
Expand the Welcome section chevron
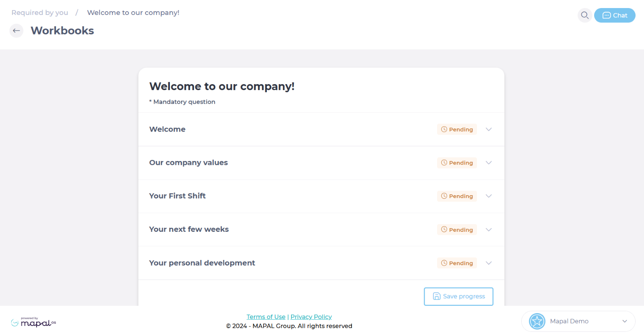tap(489, 129)
